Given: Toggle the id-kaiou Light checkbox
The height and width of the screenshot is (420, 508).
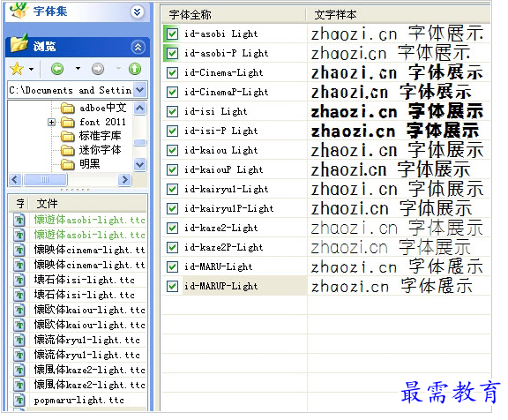Looking at the screenshot, I should coord(172,150).
